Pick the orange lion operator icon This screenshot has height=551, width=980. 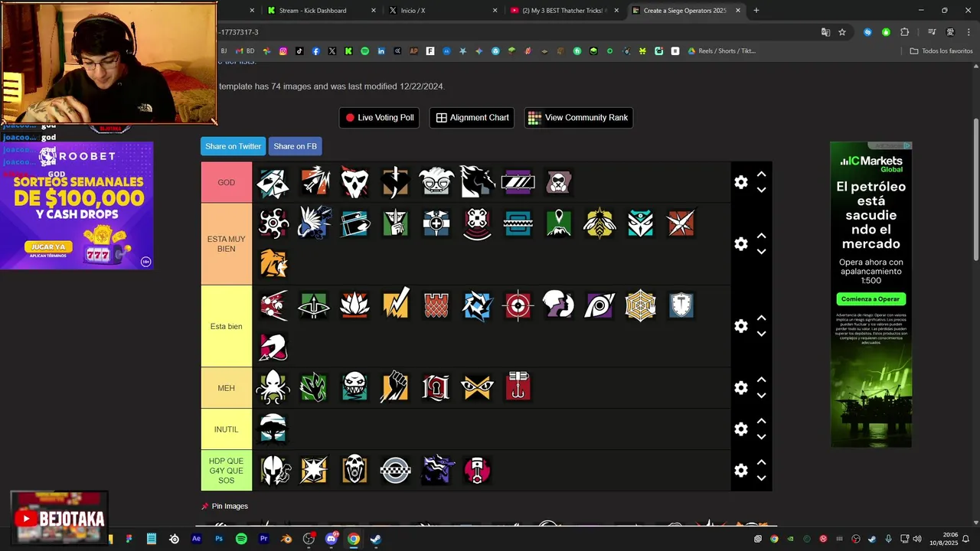click(x=273, y=264)
